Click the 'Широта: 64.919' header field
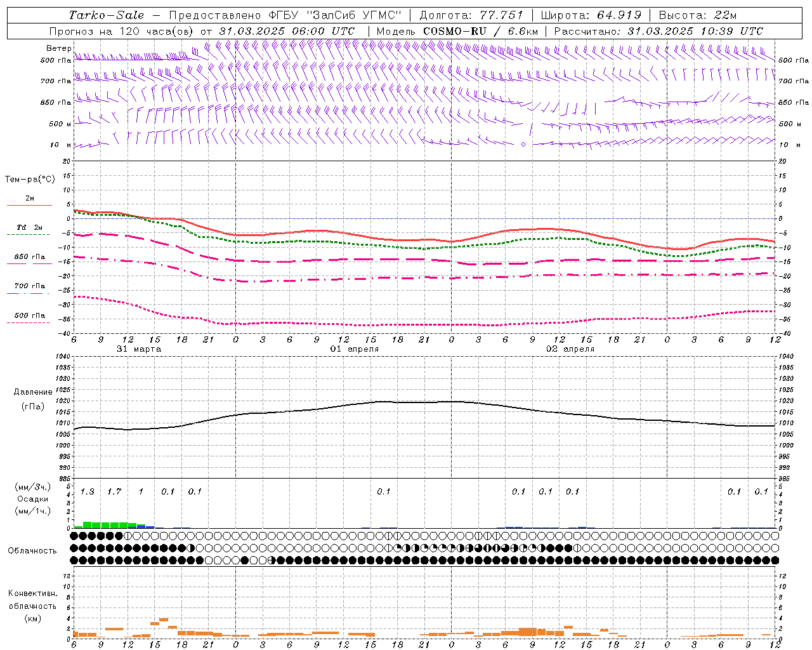The image size is (812, 650). [591, 15]
